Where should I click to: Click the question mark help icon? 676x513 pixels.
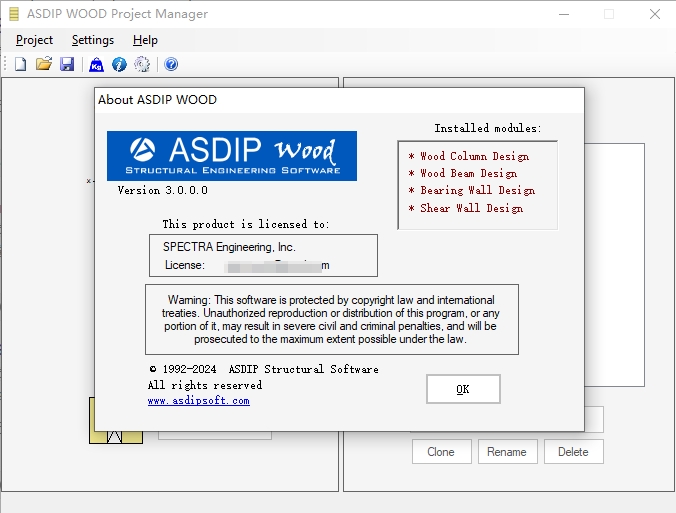pyautogui.click(x=171, y=64)
